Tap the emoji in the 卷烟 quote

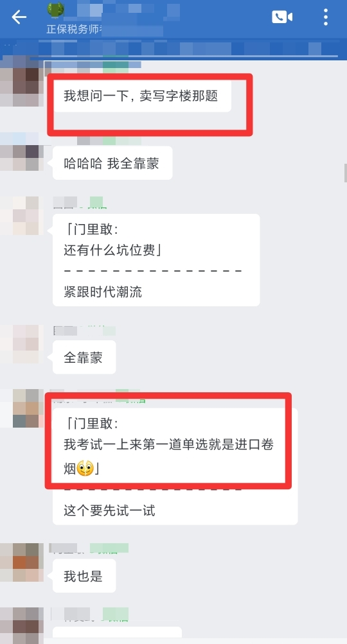point(85,468)
